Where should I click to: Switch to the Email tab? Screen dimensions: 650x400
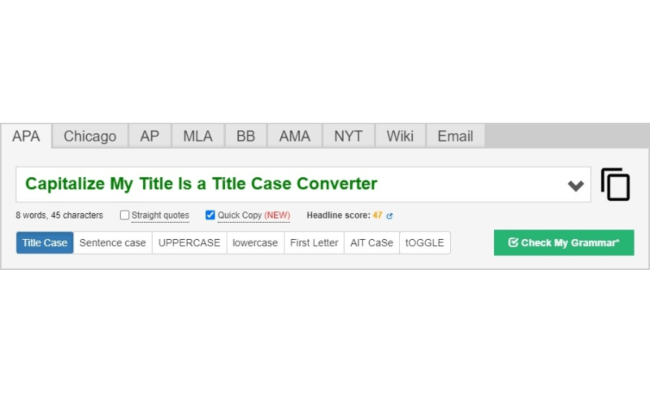coord(455,136)
